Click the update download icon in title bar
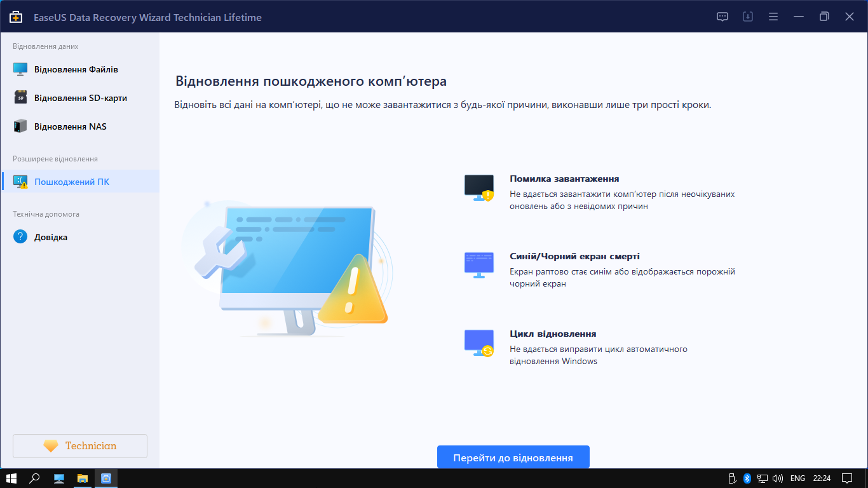This screenshot has height=488, width=868. [748, 17]
